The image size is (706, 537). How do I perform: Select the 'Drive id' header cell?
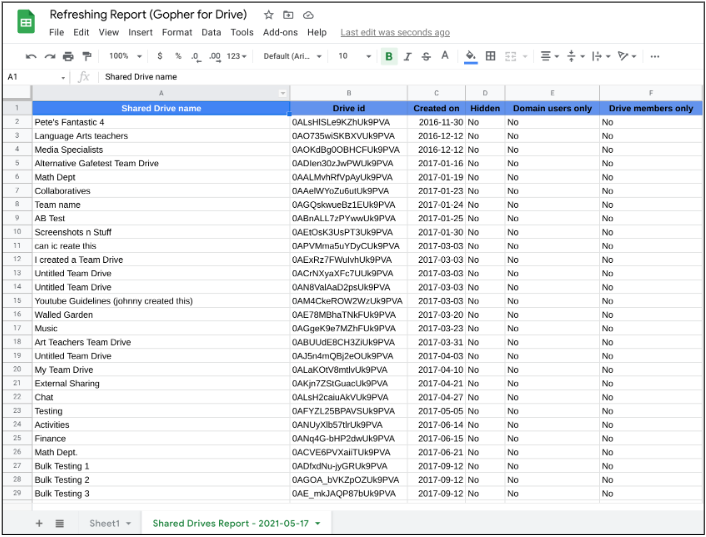pyautogui.click(x=348, y=108)
